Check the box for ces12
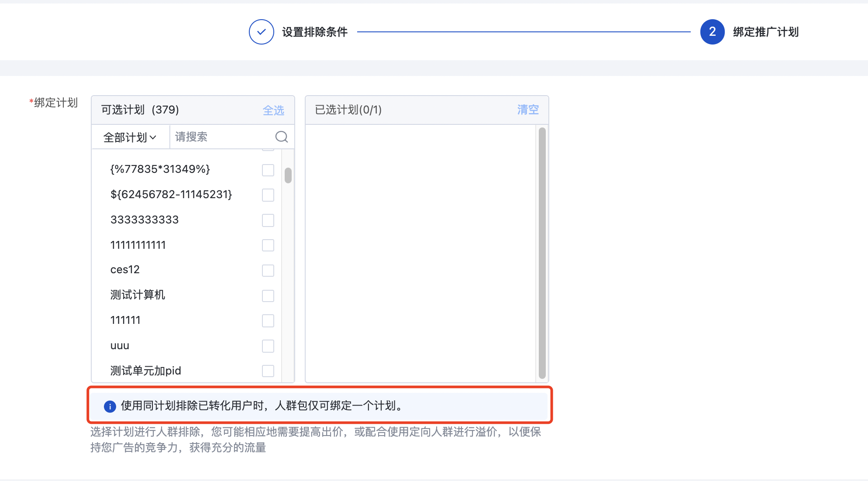 [268, 270]
